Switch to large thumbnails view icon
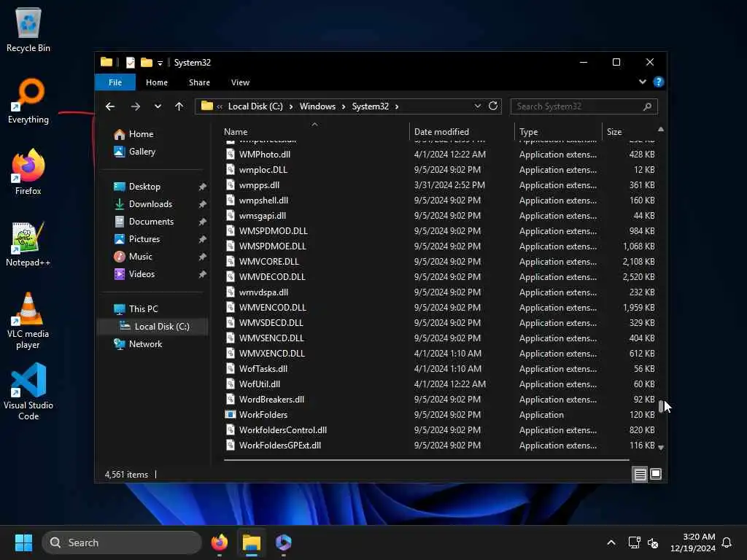 coord(656,474)
